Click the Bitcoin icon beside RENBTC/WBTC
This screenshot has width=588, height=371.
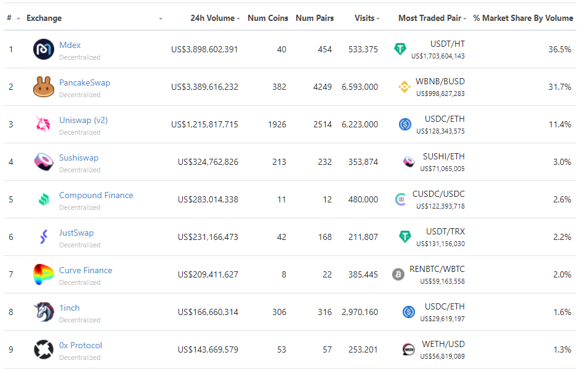coord(398,274)
